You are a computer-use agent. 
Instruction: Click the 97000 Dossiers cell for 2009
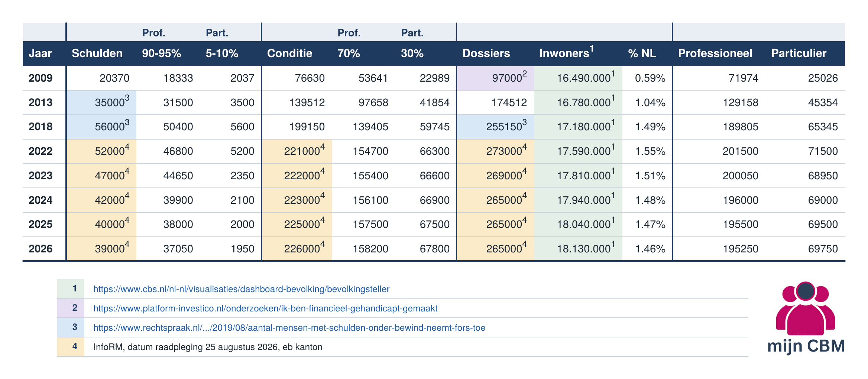tap(495, 78)
